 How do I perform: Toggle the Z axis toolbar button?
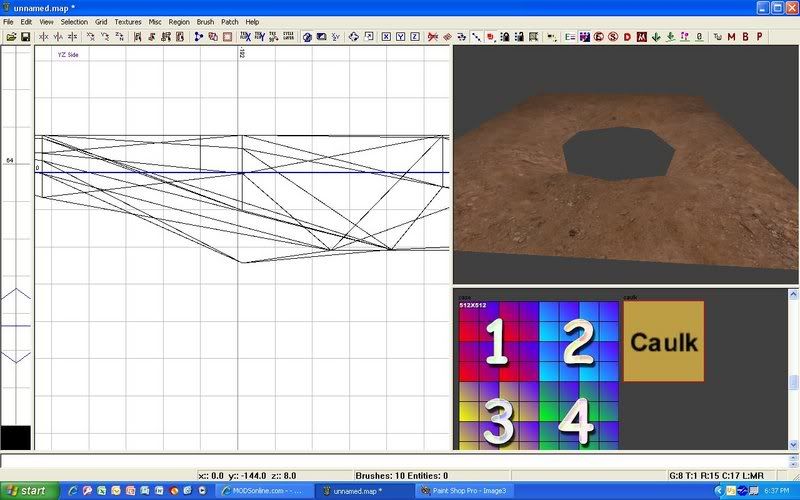point(414,37)
